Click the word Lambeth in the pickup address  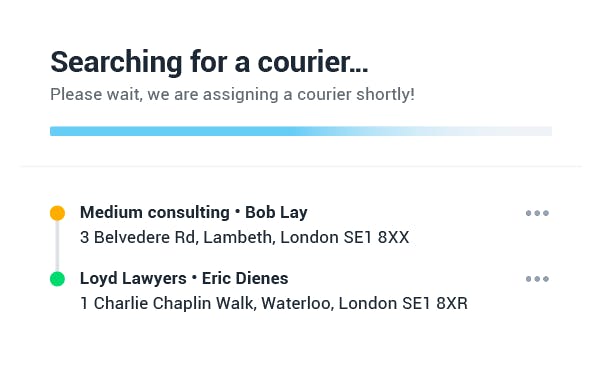(x=239, y=237)
